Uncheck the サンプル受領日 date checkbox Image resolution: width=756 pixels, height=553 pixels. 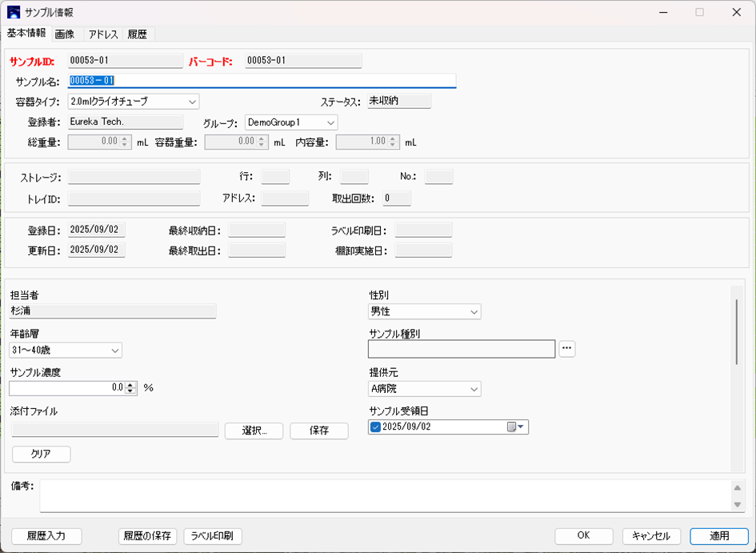[x=376, y=427]
